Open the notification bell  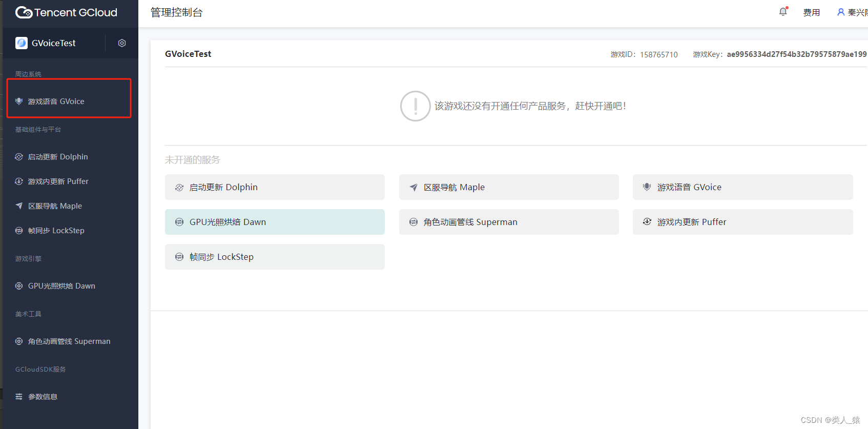tap(783, 12)
